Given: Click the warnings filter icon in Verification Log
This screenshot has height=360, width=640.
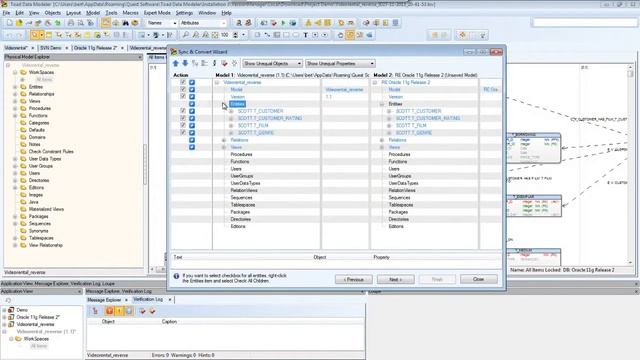Looking at the screenshot, I should tap(119, 311).
